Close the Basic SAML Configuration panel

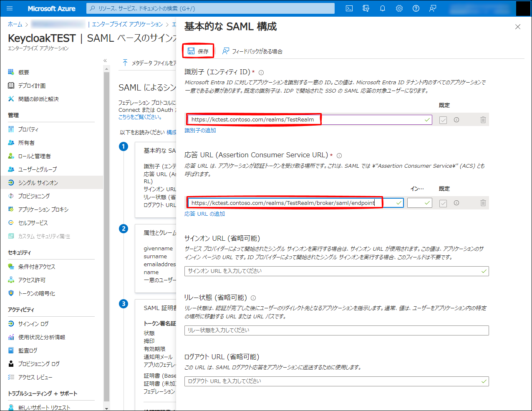(x=518, y=27)
